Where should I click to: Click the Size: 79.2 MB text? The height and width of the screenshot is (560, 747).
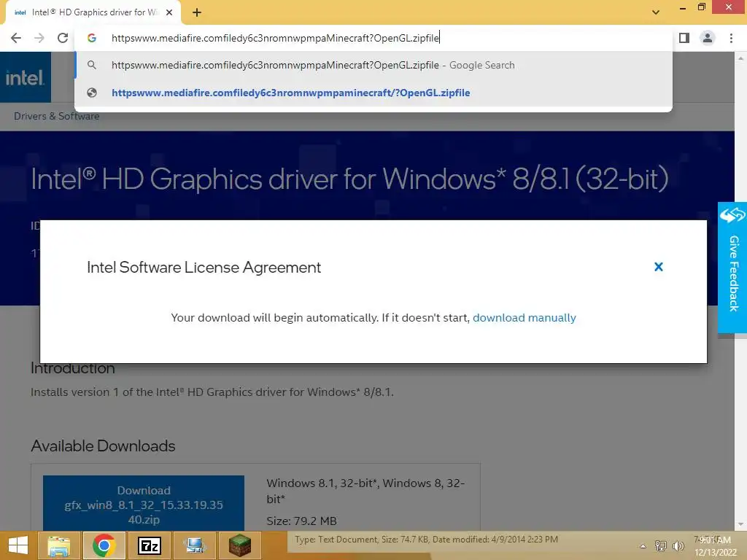(301, 521)
